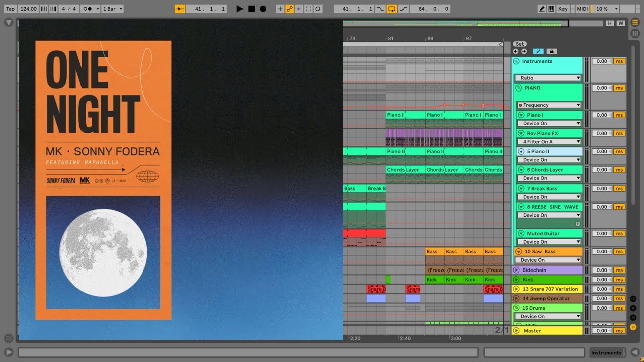Click the Session Record circle button
Image resolution: width=644 pixels, height=362 pixels.
tap(318, 9)
